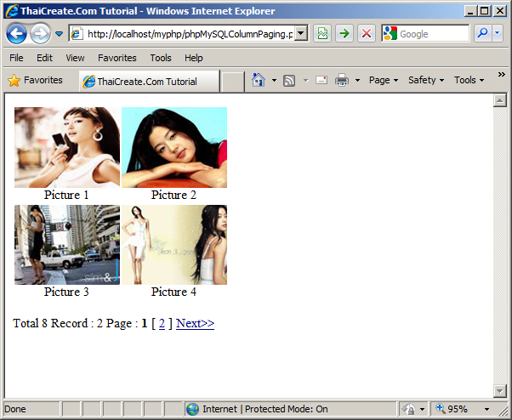Open the Help menu

194,58
